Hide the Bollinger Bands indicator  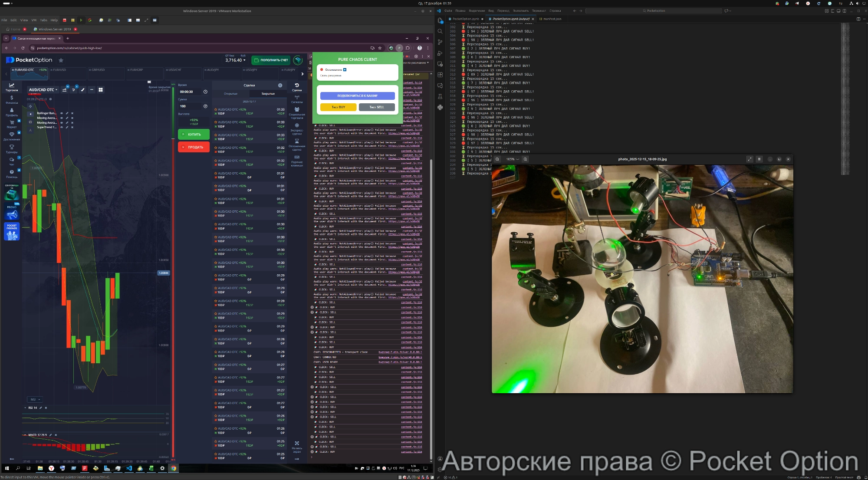[62, 113]
